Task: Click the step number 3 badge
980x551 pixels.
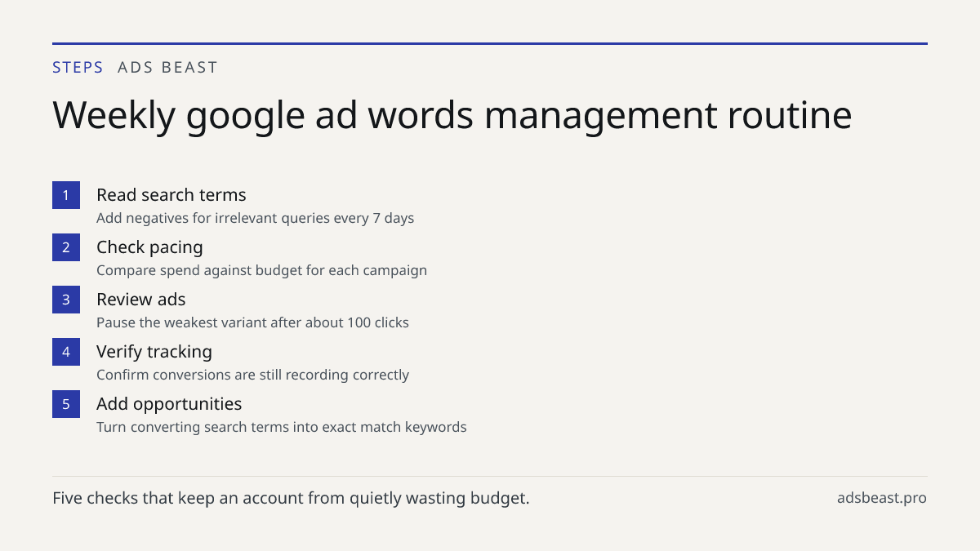Action: (66, 300)
